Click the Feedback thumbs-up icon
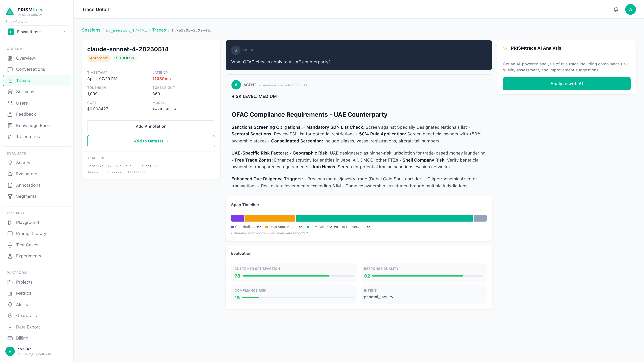Viewport: 644px width, 362px height. (x=10, y=114)
